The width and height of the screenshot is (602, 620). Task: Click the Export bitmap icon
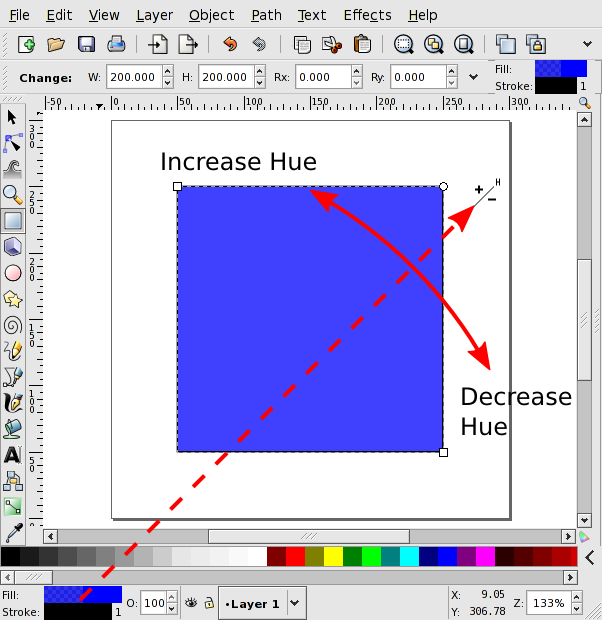[x=188, y=44]
